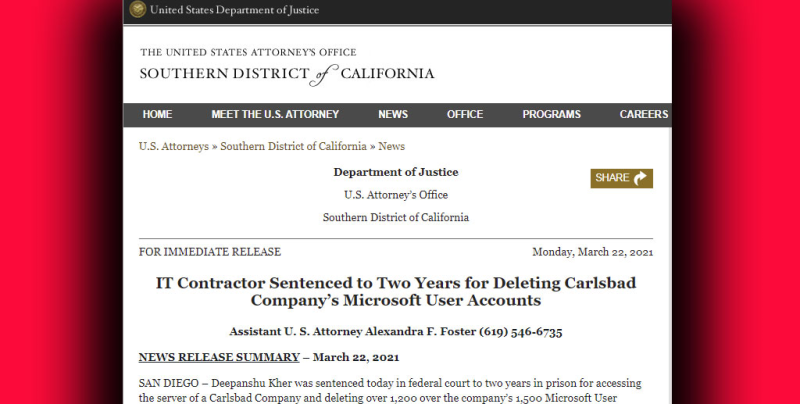Open the OFFICE navigation menu

click(x=465, y=114)
